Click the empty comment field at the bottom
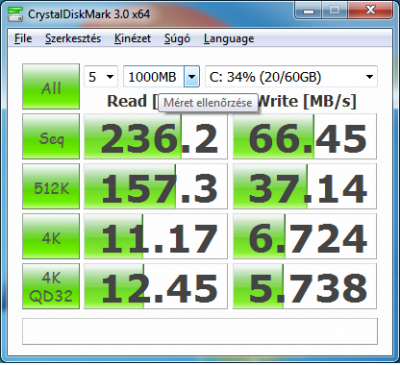400x365 pixels. coord(200,331)
